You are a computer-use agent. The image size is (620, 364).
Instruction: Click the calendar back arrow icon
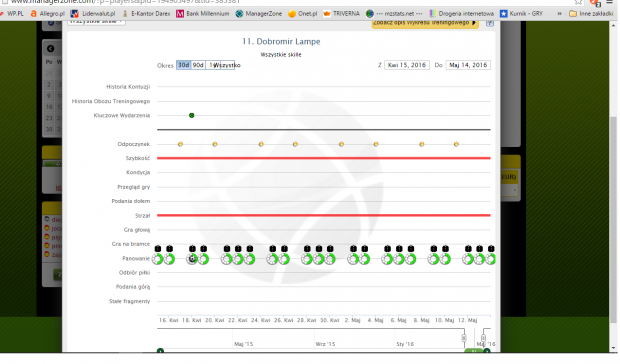pyautogui.click(x=51, y=49)
